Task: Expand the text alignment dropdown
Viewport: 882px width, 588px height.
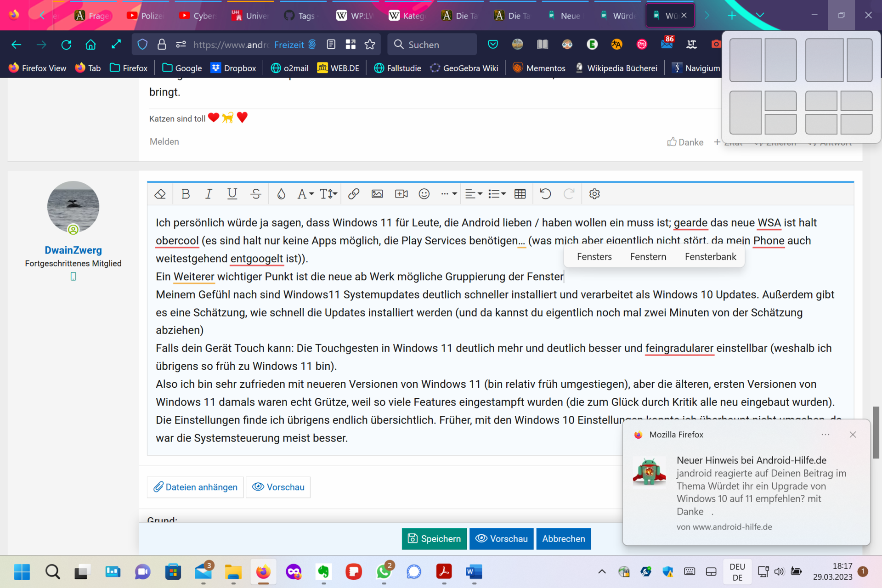Action: pos(474,194)
